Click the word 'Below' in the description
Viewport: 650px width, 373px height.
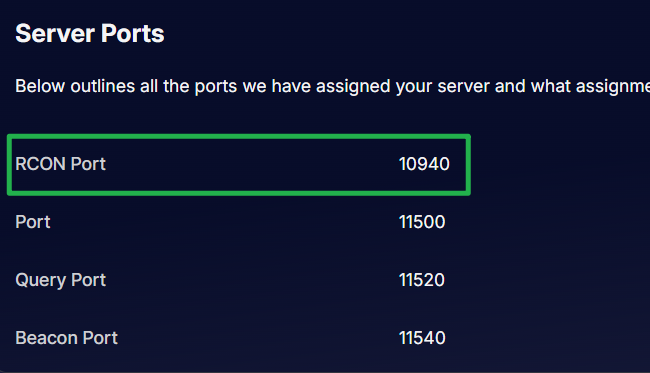point(40,87)
